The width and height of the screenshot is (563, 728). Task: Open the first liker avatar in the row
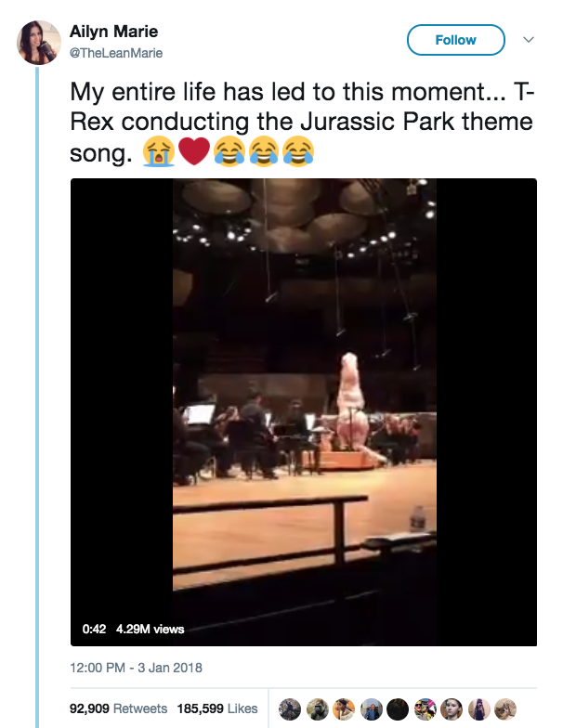coord(289,708)
